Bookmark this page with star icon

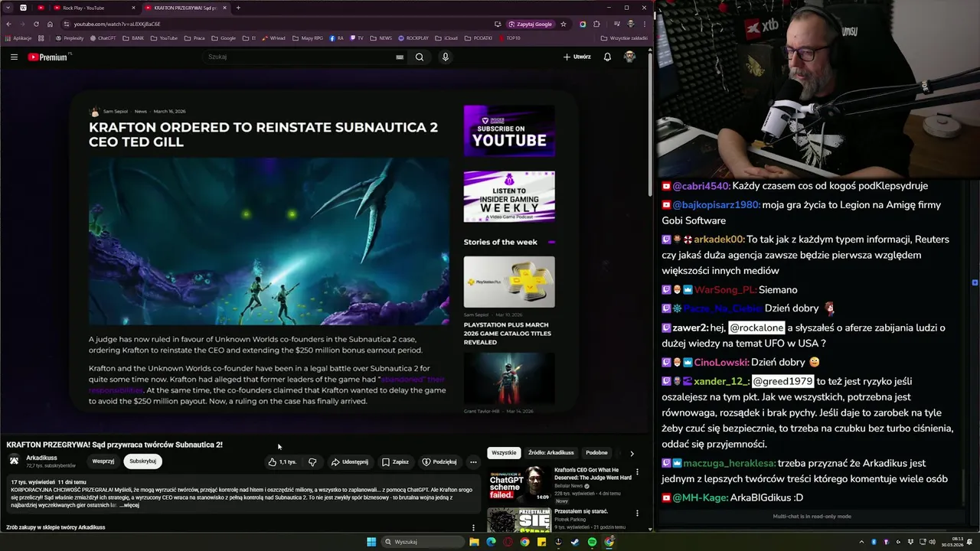(x=563, y=24)
